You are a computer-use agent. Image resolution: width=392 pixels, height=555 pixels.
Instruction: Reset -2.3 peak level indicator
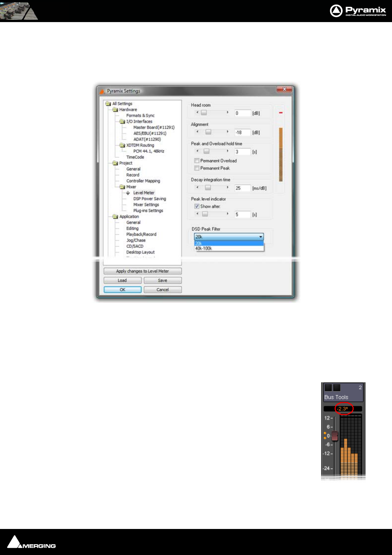pyautogui.click(x=342, y=409)
